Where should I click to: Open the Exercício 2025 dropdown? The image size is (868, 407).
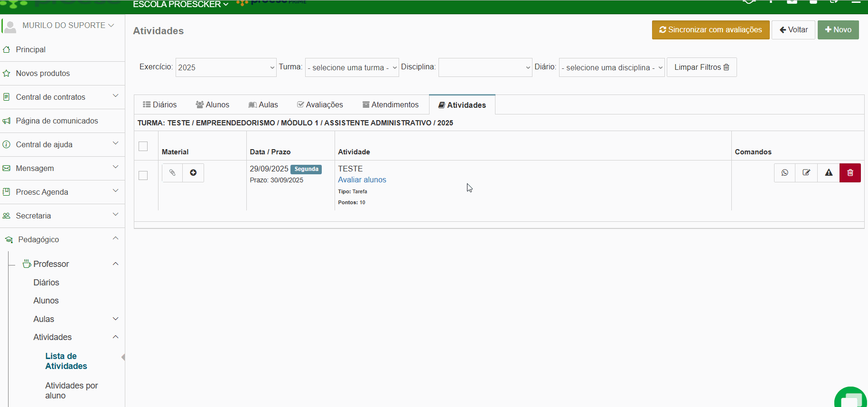click(226, 67)
